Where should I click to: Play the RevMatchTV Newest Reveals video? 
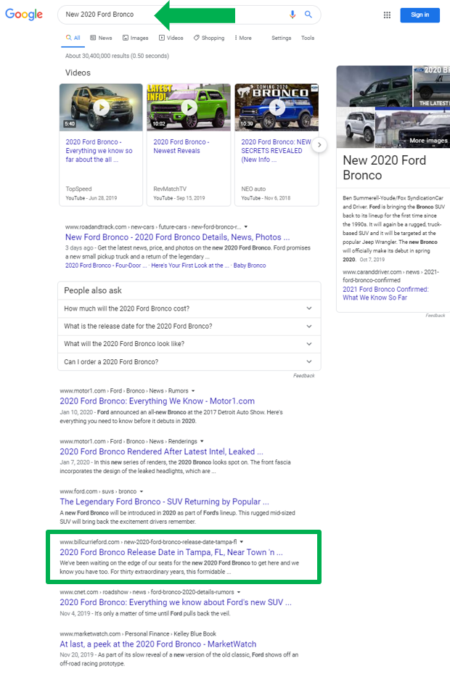[x=189, y=107]
